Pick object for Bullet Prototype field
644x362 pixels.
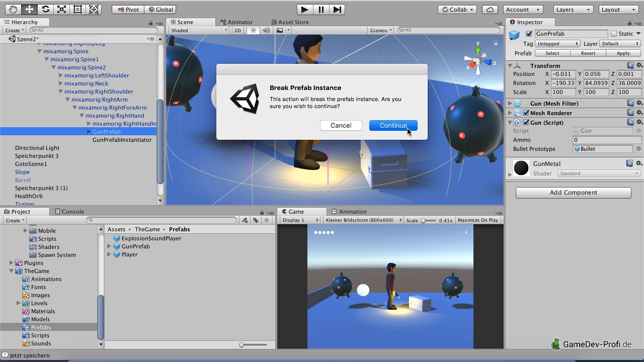[638, 149]
